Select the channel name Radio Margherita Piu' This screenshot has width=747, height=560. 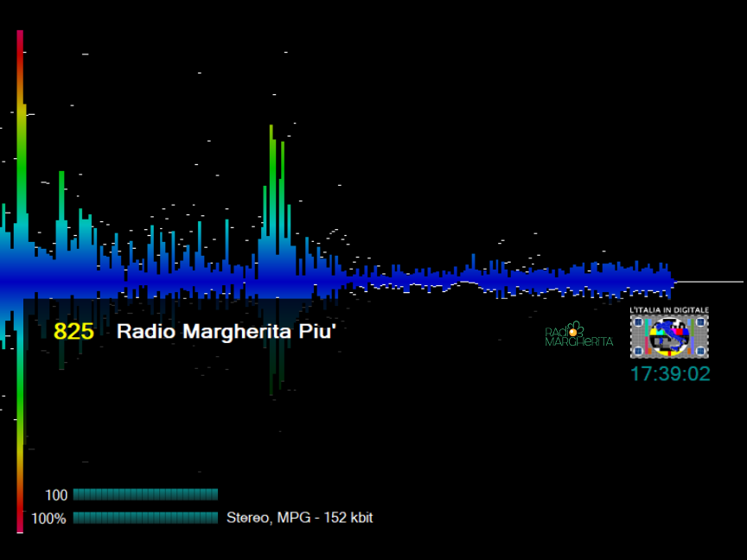tap(226, 331)
